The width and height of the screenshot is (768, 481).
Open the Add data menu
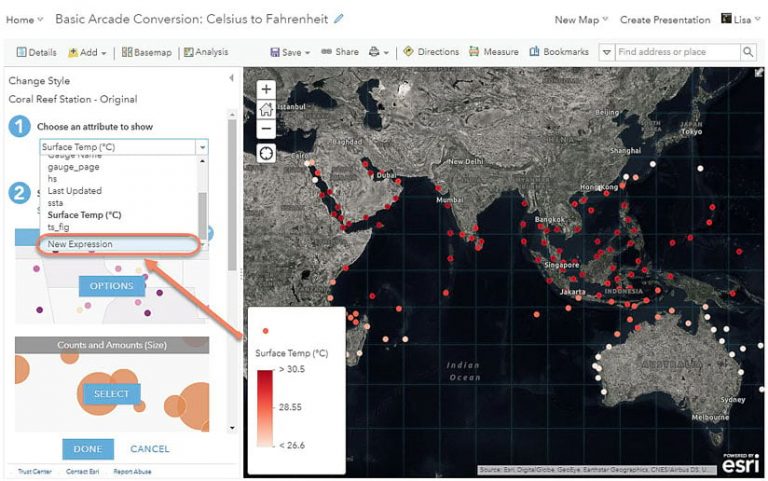87,52
